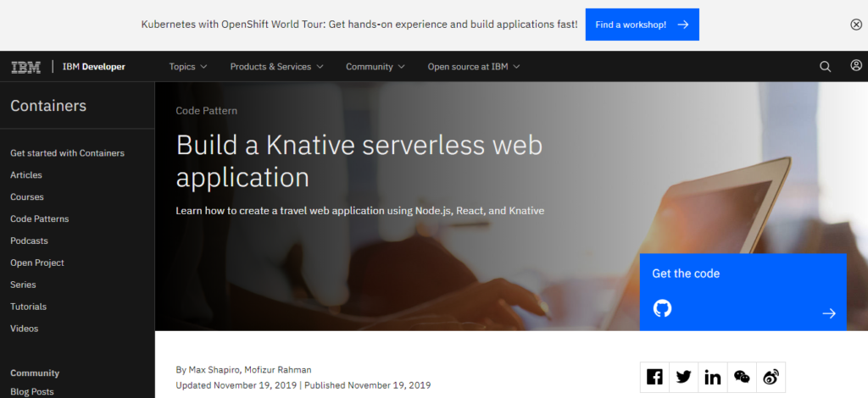Click the Learn how to create a travel web application subtitle
868x398 pixels.
pos(359,211)
